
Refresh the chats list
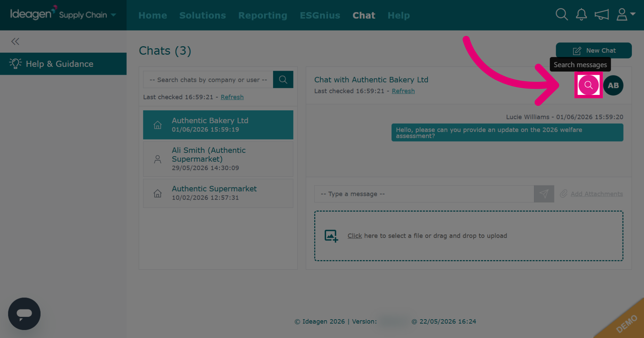[x=232, y=97]
